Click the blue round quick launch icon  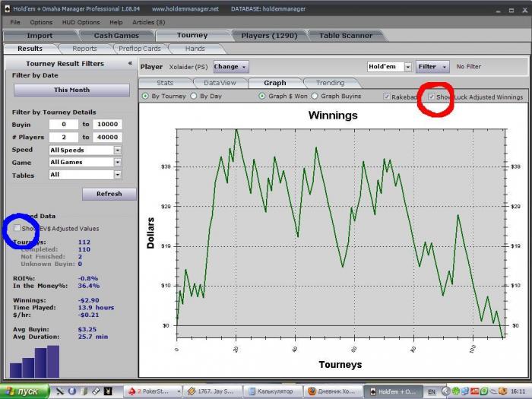[72, 391]
